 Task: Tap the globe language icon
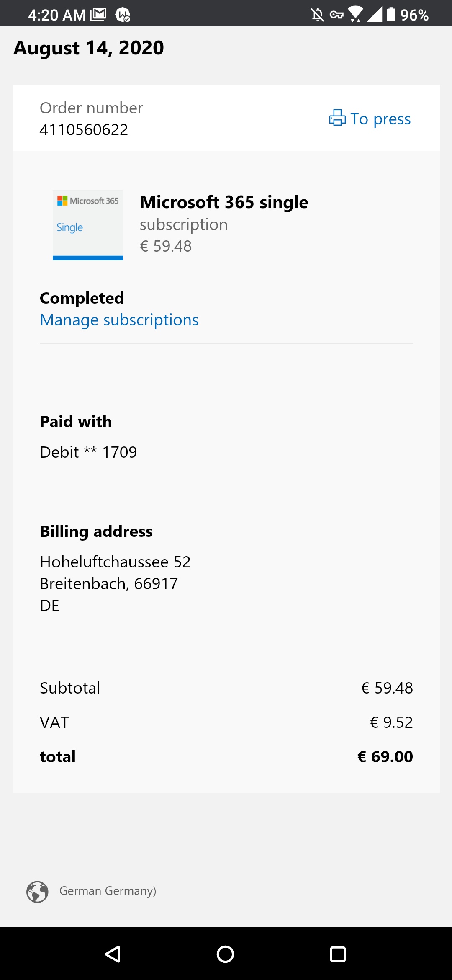(37, 892)
